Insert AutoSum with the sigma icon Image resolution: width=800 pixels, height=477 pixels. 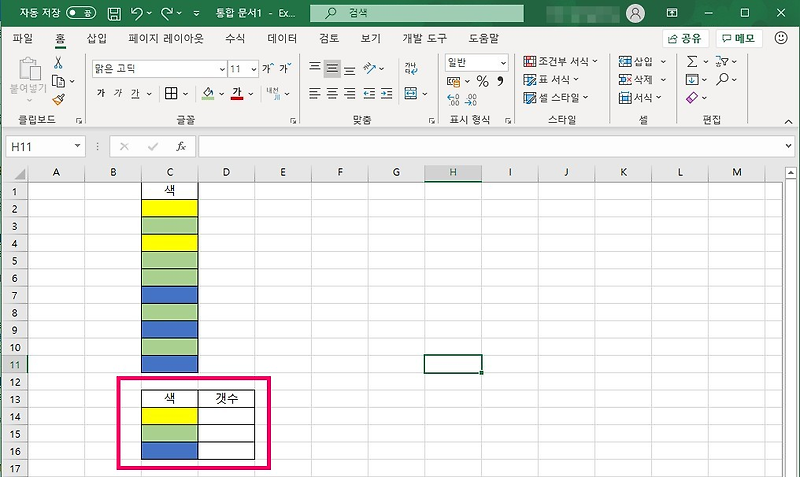(692, 62)
